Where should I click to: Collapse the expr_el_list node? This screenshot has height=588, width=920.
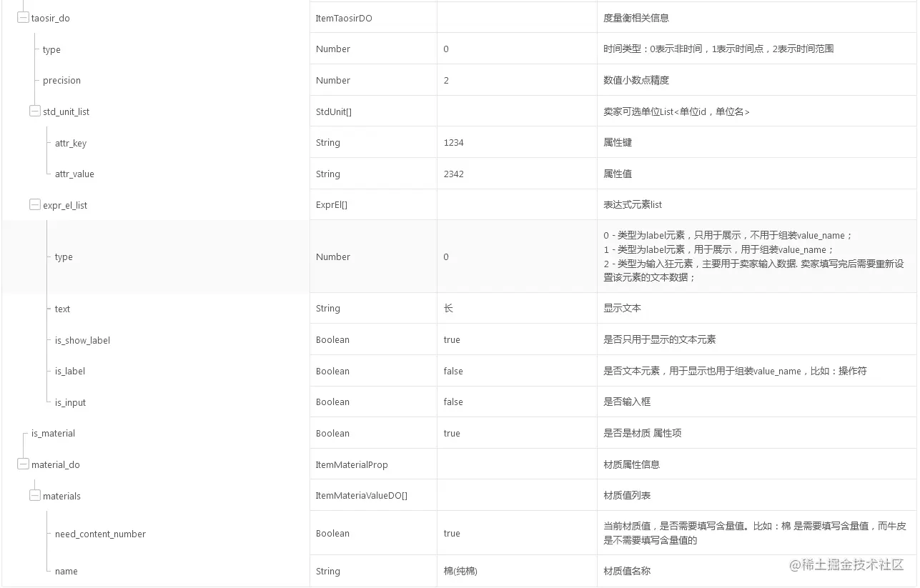click(34, 205)
